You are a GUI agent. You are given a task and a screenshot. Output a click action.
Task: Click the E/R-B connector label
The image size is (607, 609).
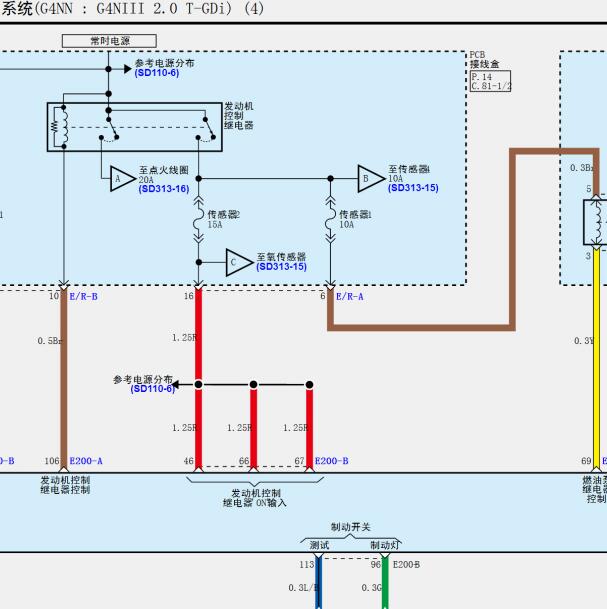(83, 296)
